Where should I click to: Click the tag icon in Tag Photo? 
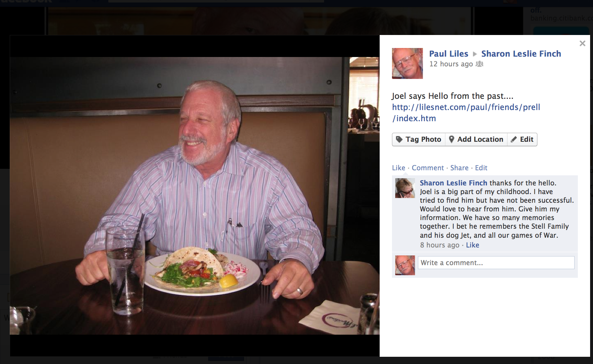[x=399, y=139]
